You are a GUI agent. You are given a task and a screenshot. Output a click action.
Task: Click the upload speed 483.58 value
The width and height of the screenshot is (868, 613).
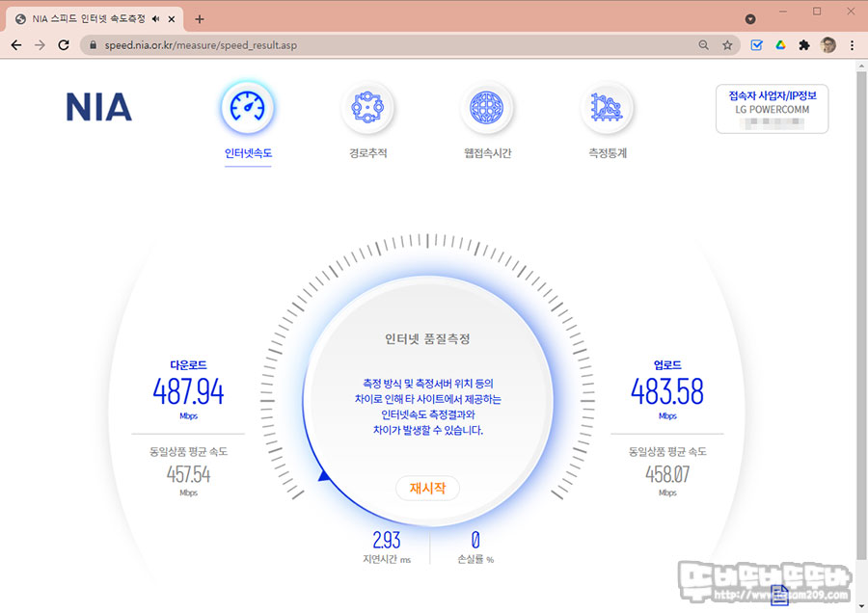point(667,391)
